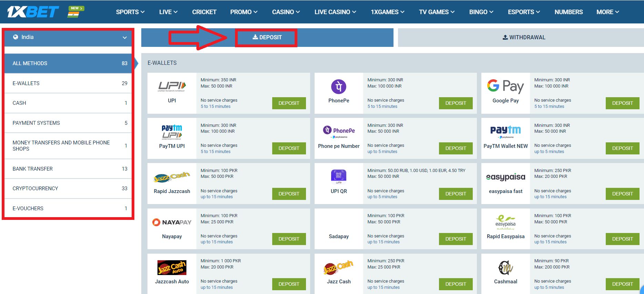The image size is (644, 294).
Task: Open the SPORTS dropdown menu
Action: tap(130, 12)
